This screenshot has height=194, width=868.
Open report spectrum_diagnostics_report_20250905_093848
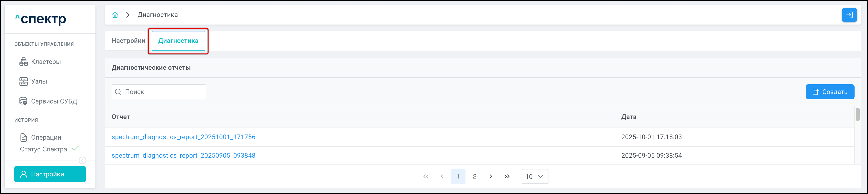[x=183, y=156]
